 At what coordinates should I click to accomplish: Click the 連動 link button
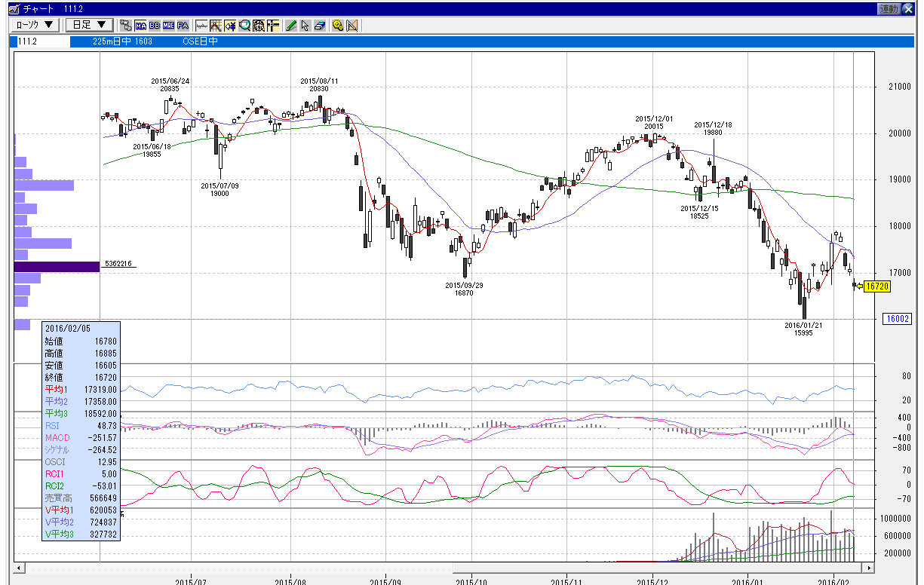[x=889, y=8]
